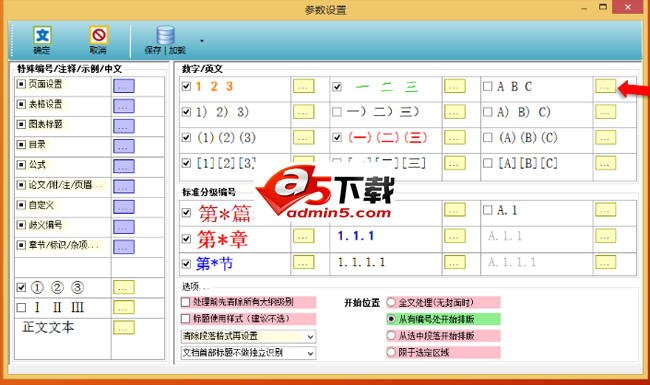Click the 取消 cancel toolbar icon
650x385 pixels.
click(98, 36)
